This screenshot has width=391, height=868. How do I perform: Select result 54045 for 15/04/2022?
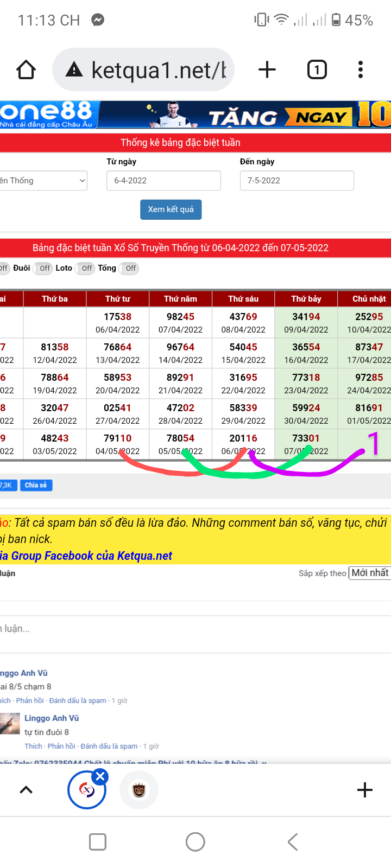click(243, 347)
